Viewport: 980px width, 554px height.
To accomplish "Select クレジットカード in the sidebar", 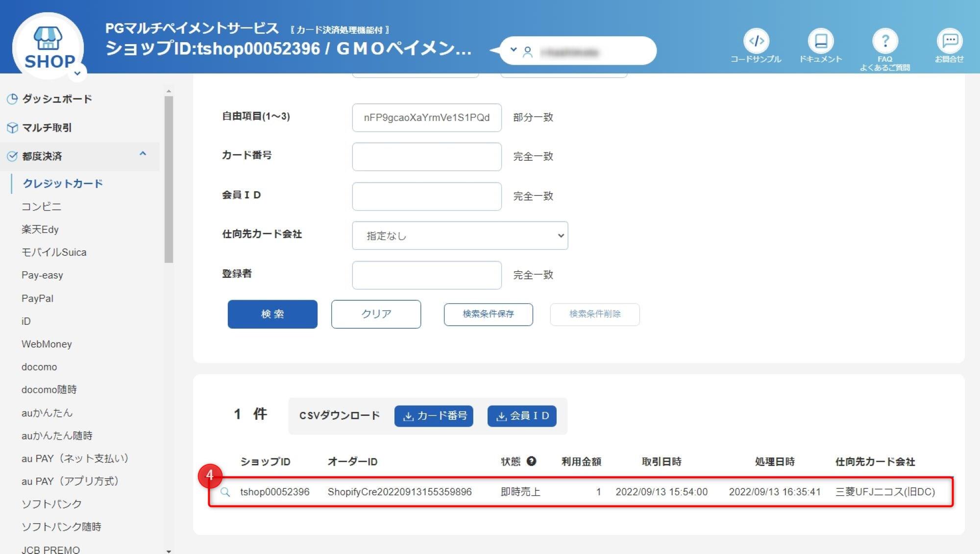I will (63, 184).
